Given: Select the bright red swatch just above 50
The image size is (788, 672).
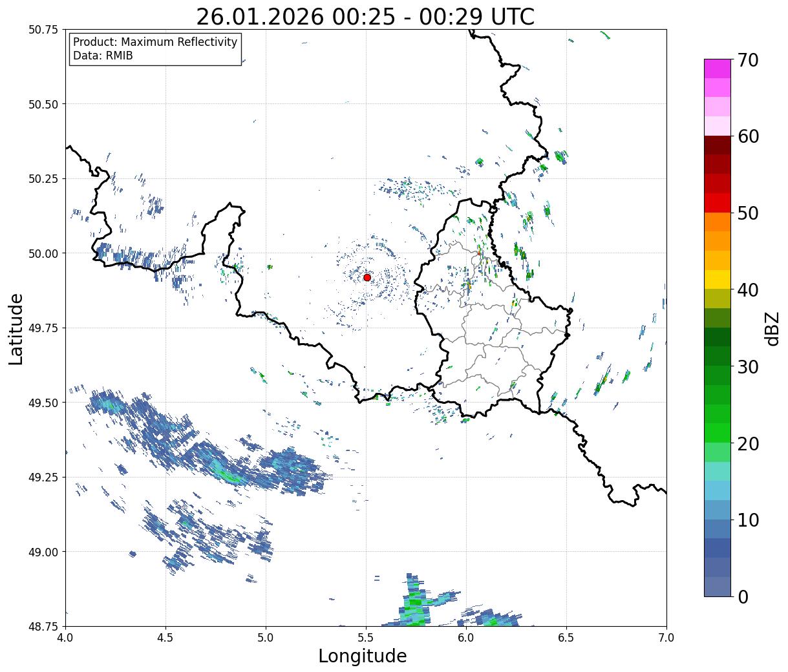Looking at the screenshot, I should point(717,203).
